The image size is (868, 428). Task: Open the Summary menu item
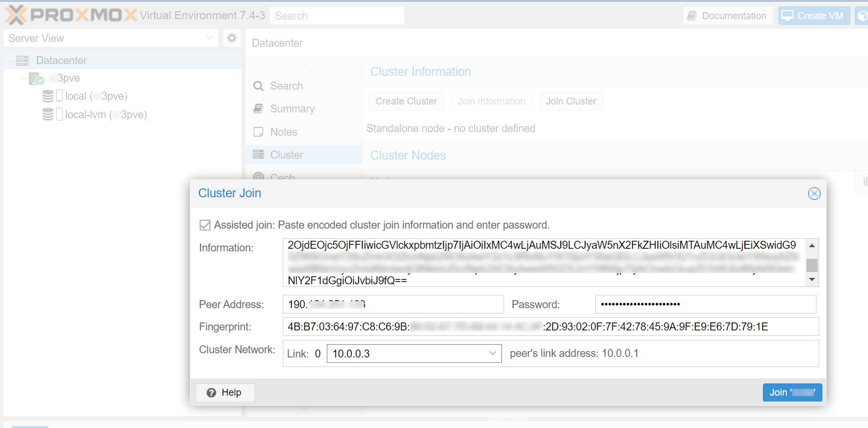[x=303, y=109]
